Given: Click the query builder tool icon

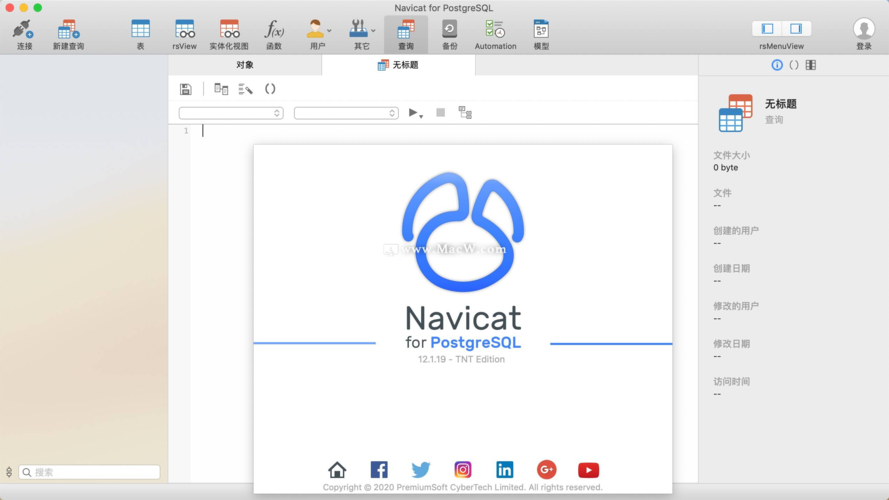Looking at the screenshot, I should point(221,89).
